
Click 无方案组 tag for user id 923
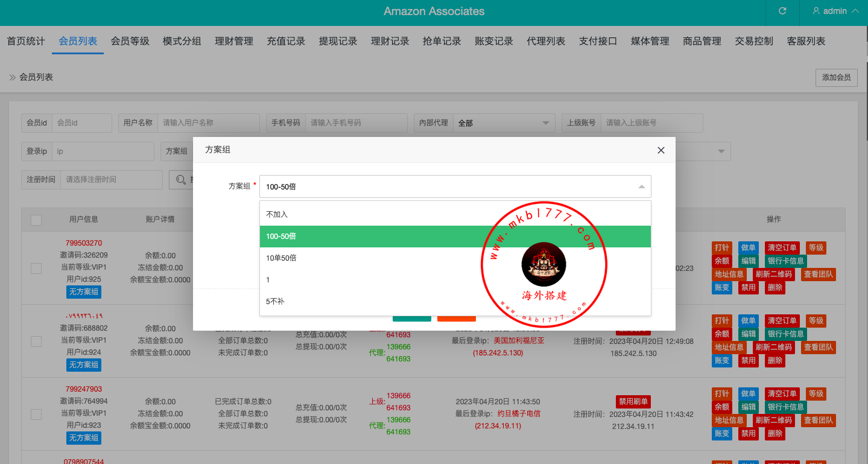(x=84, y=437)
